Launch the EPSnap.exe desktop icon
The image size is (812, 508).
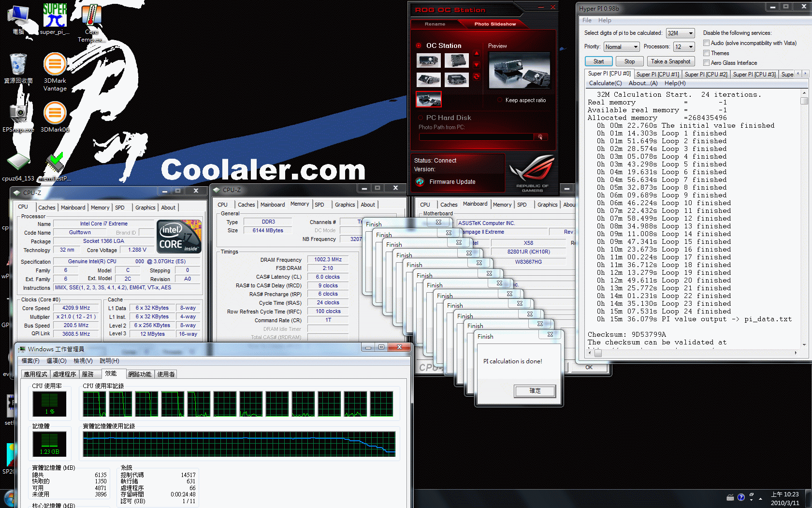(18, 116)
